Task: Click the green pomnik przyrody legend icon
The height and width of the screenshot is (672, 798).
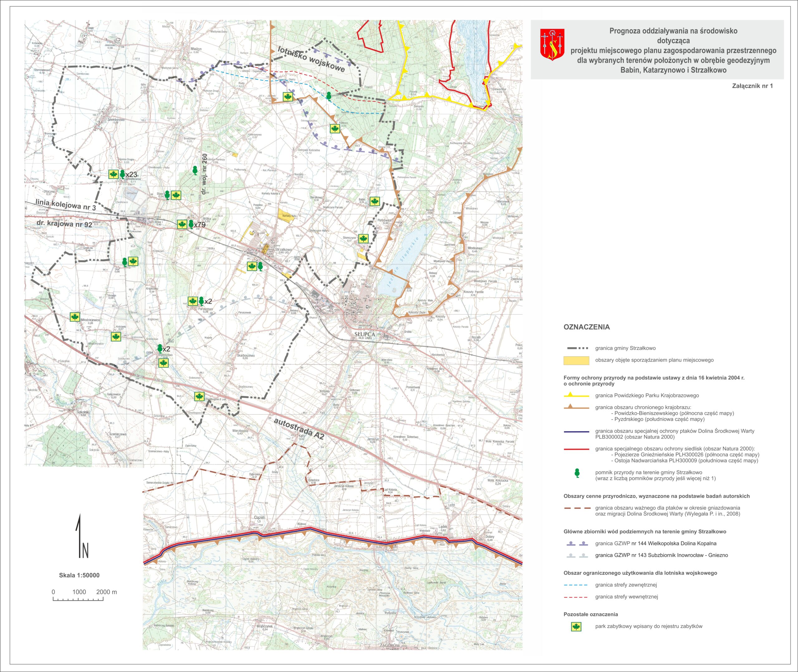Action: tap(577, 473)
